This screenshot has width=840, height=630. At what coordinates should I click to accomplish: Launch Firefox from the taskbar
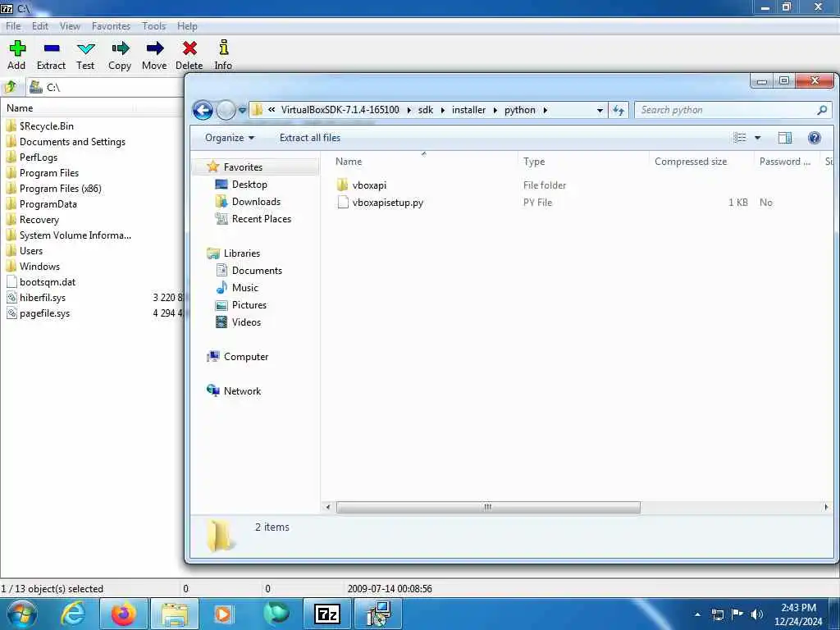click(x=123, y=614)
